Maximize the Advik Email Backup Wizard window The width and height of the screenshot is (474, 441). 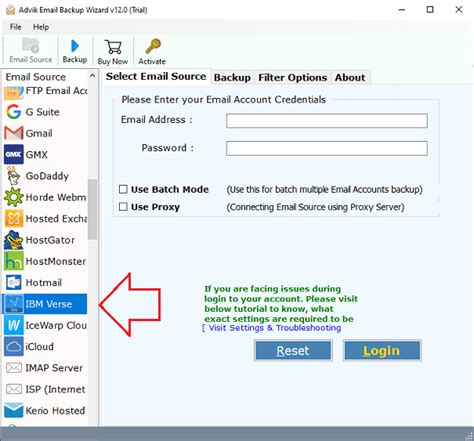pyautogui.click(x=430, y=10)
